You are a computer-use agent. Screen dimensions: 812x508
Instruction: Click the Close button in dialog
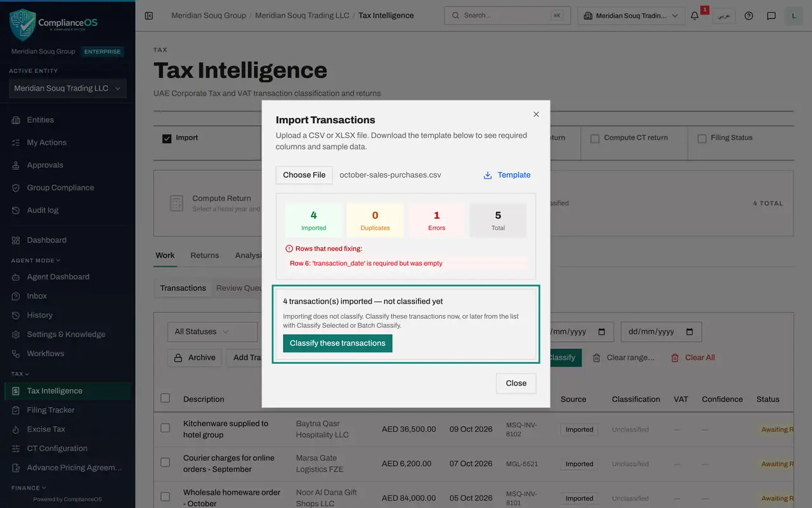pyautogui.click(x=516, y=384)
